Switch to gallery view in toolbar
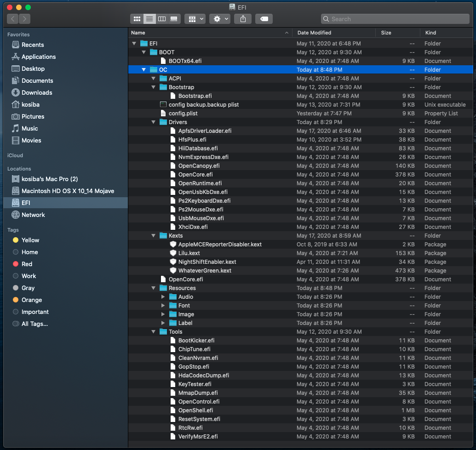476x450 pixels. point(174,19)
